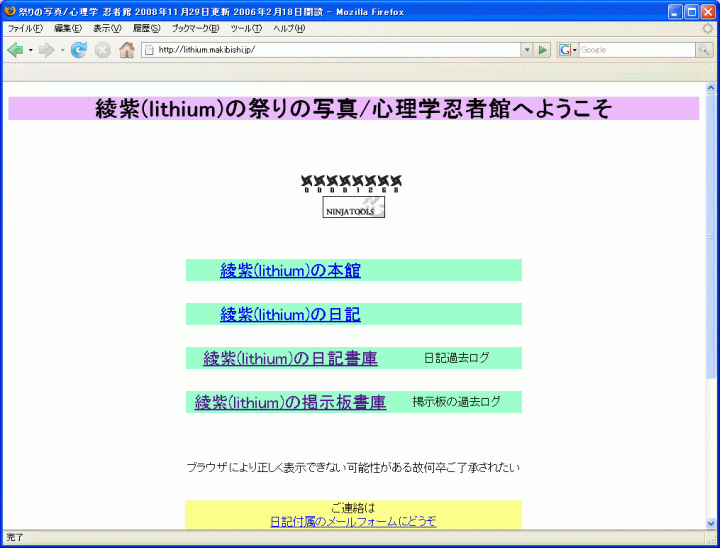The height and width of the screenshot is (548, 720).
Task: Click the green Go arrow button
Action: point(543,50)
